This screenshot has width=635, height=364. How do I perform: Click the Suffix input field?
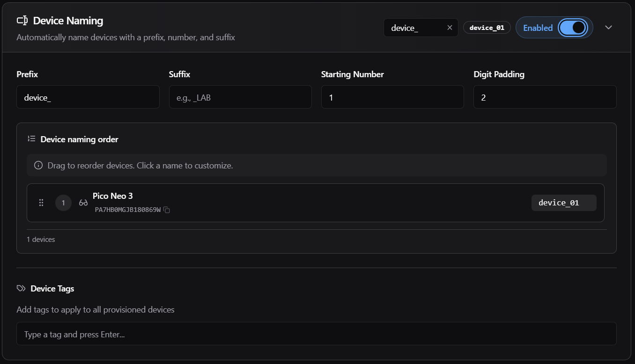coord(240,97)
